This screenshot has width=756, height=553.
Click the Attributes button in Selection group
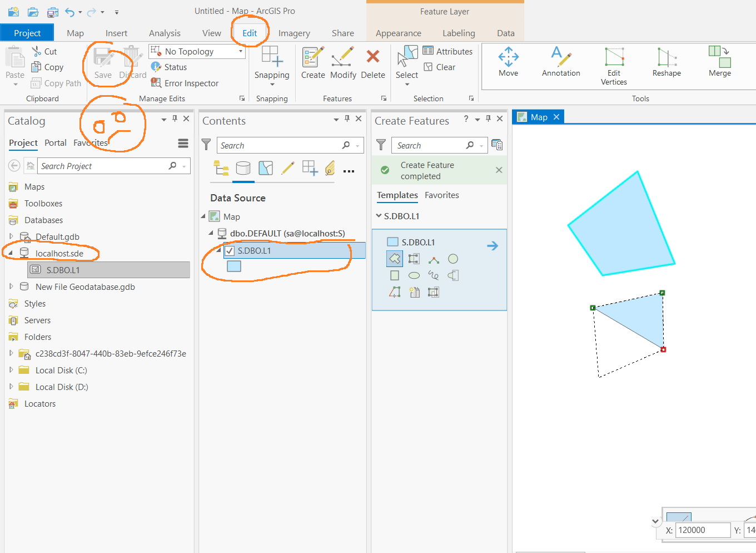[x=447, y=51]
